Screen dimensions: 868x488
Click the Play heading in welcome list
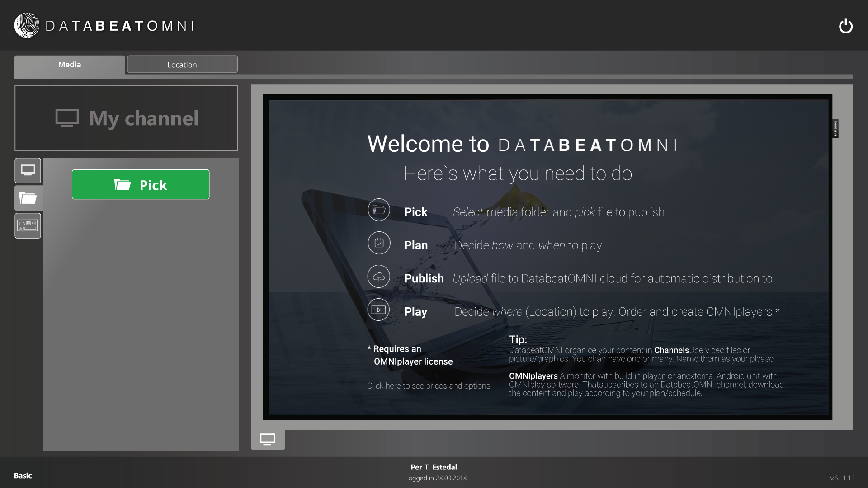click(x=416, y=312)
